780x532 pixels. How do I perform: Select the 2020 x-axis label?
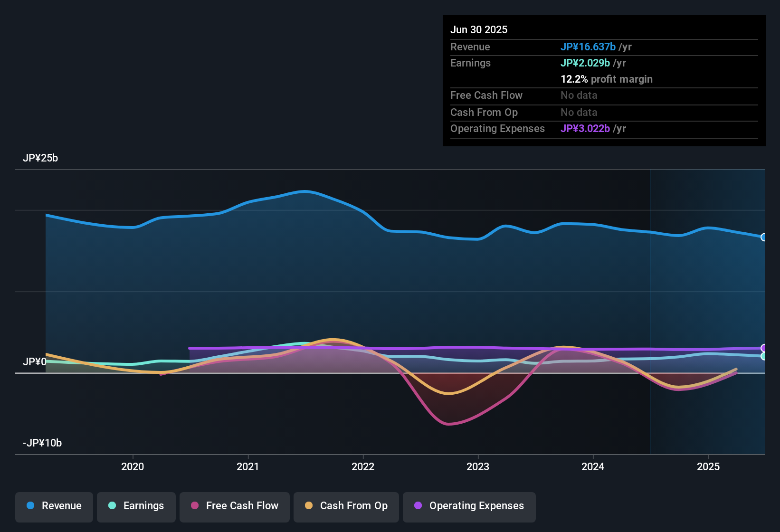pos(133,466)
